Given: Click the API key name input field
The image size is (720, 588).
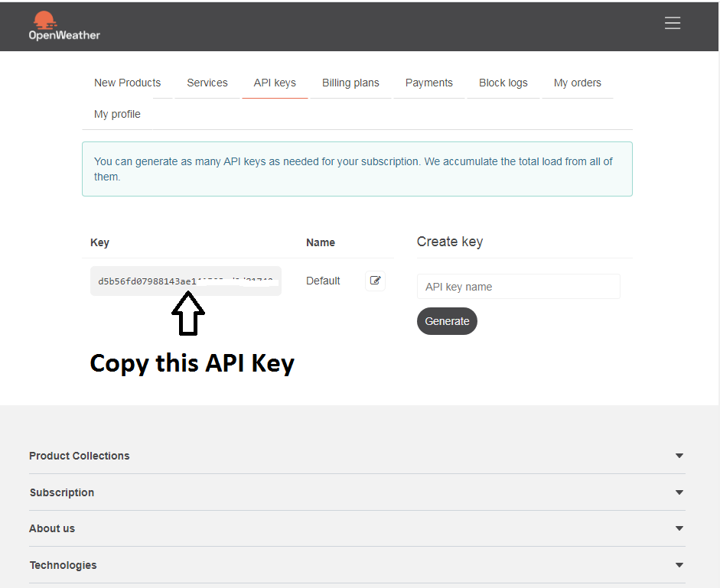Looking at the screenshot, I should (519, 287).
